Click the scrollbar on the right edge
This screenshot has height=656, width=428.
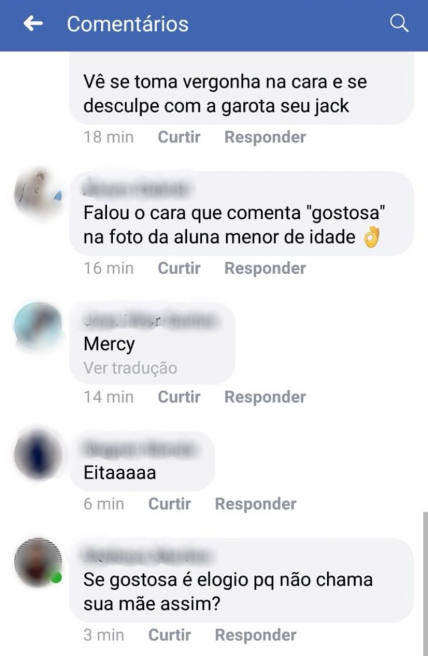[425, 584]
